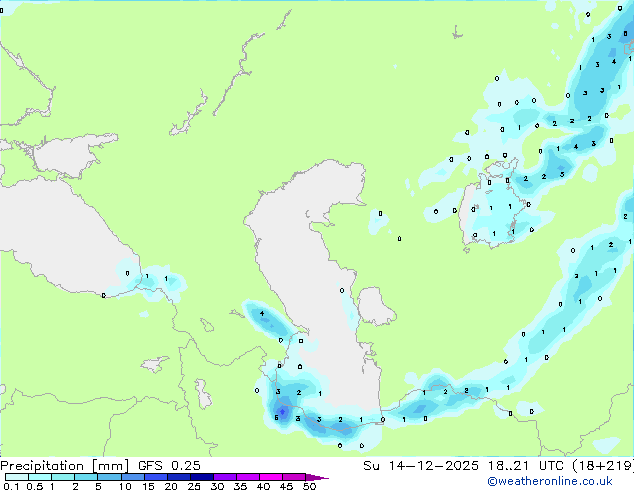
Task: Click the 'Precipitation [mm]' title text
Action: tap(65, 466)
